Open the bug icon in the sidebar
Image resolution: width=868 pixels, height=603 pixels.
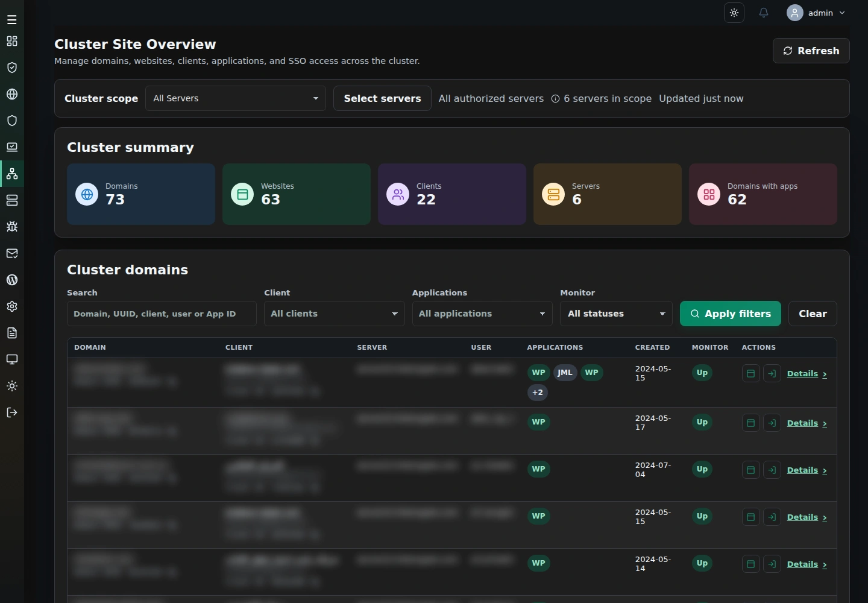[12, 227]
